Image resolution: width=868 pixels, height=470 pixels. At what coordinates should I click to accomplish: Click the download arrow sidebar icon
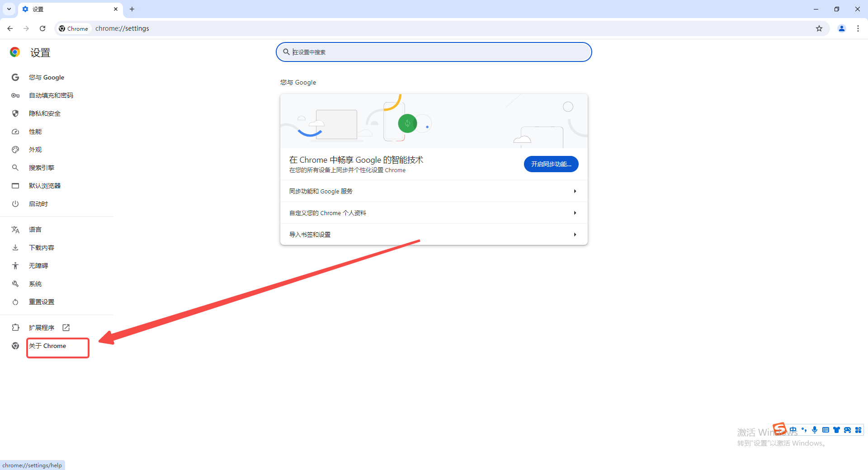15,248
